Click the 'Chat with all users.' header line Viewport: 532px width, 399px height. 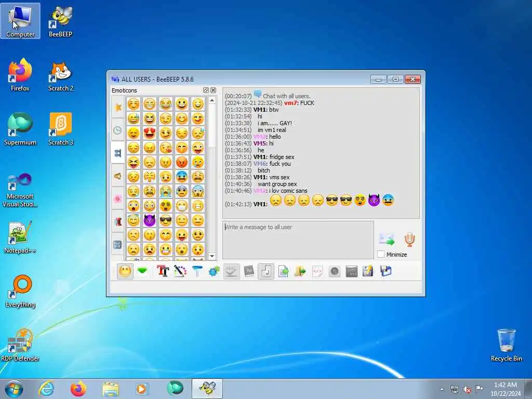pos(286,96)
